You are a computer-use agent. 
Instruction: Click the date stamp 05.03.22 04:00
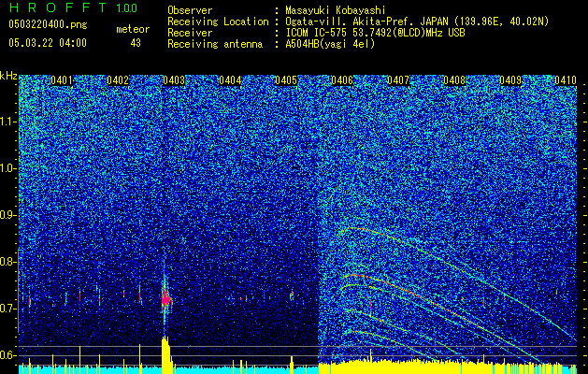click(48, 42)
